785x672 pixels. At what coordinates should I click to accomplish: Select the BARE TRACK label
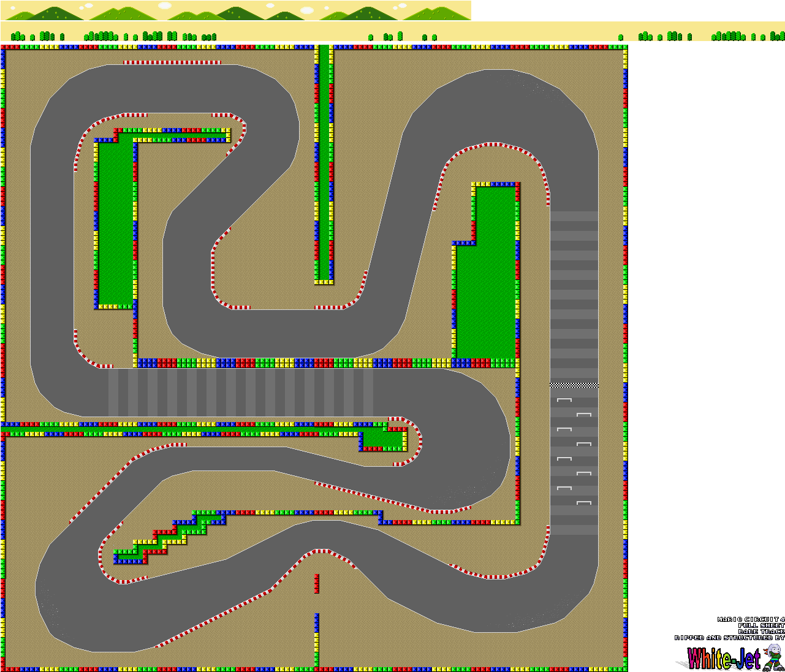point(760,631)
